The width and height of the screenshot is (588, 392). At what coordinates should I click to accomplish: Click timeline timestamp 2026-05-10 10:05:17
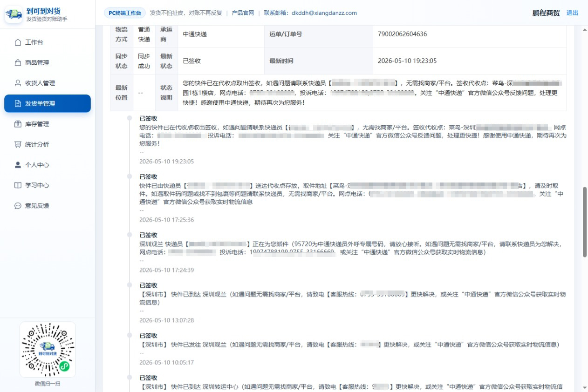coord(166,362)
